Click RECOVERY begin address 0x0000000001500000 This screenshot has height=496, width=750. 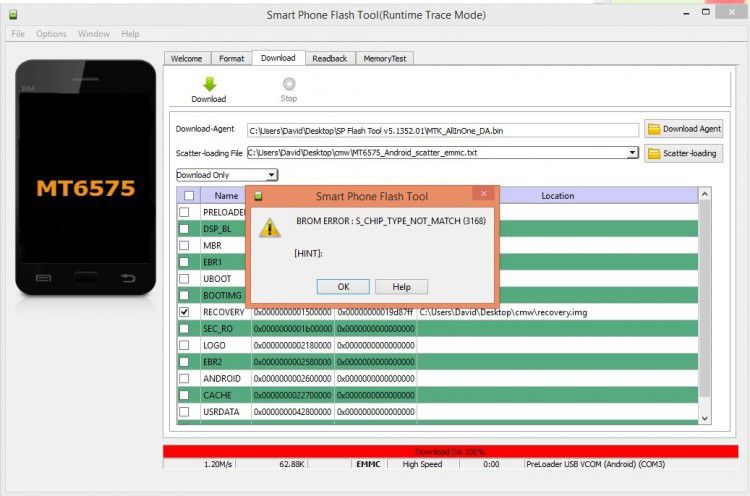[293, 312]
